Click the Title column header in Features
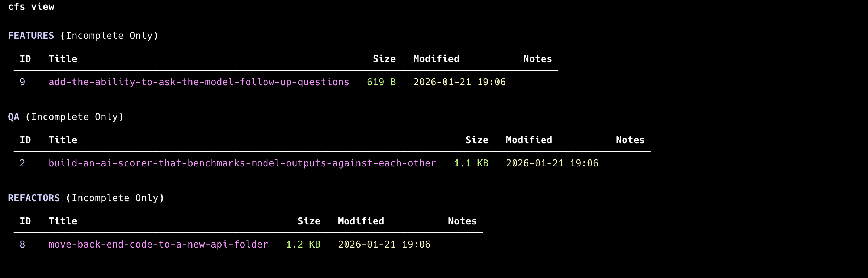This screenshot has height=278, width=868. tap(63, 59)
